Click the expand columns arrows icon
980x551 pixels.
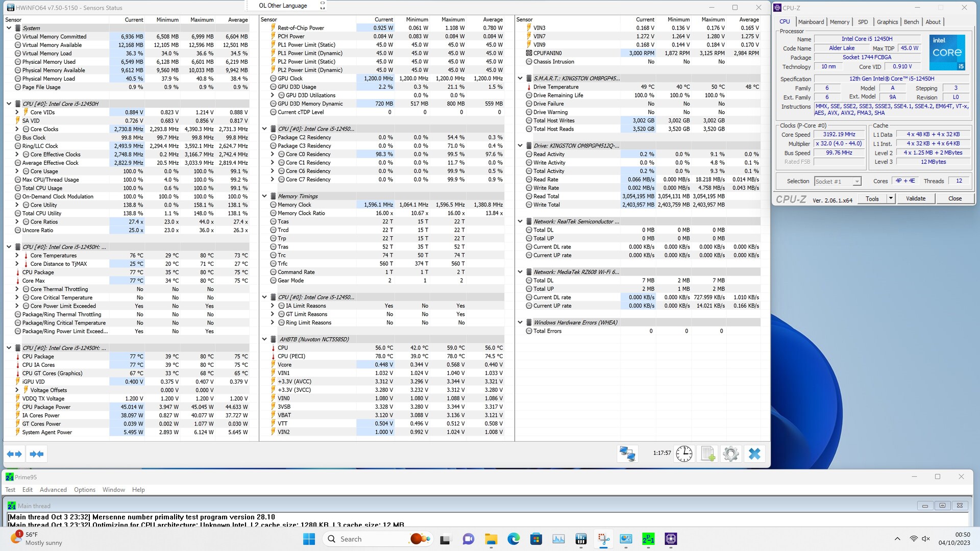point(14,454)
